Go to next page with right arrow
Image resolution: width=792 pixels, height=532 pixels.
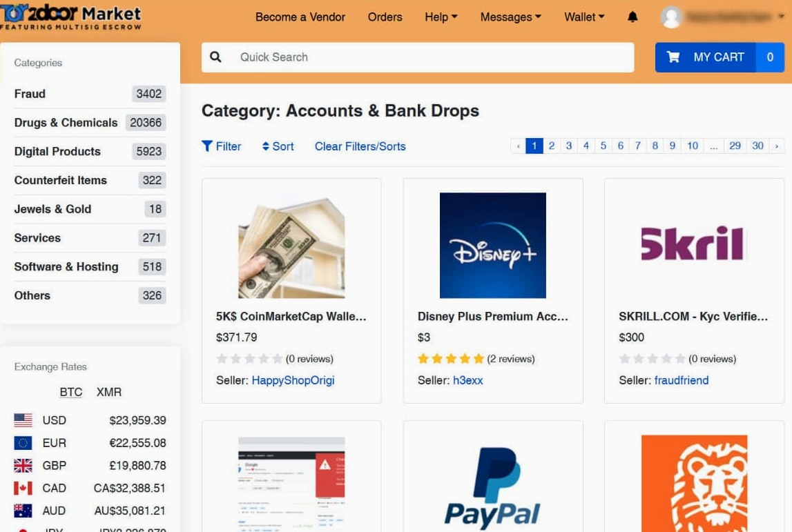point(776,146)
